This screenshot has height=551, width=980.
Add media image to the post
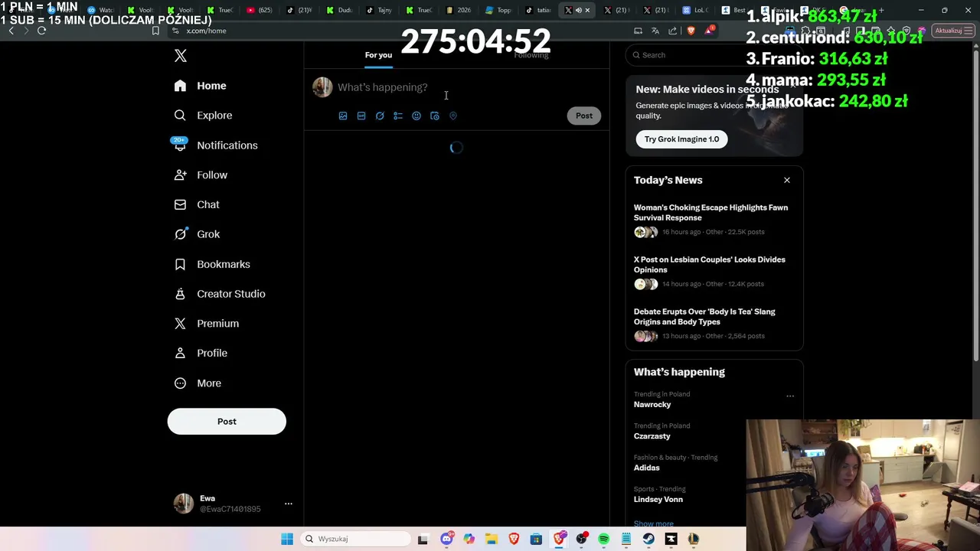tap(343, 116)
